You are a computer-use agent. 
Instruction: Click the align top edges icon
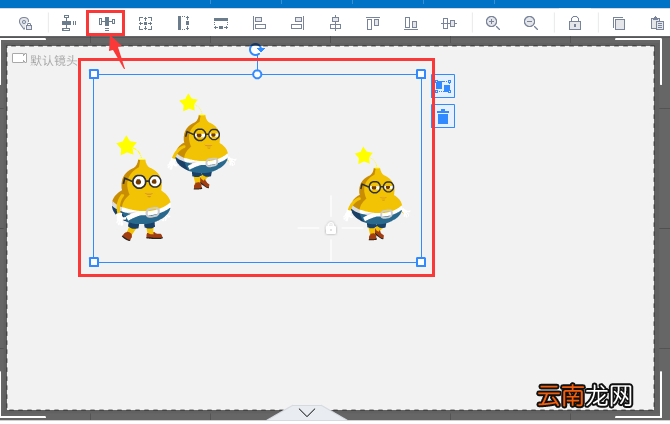[373, 23]
